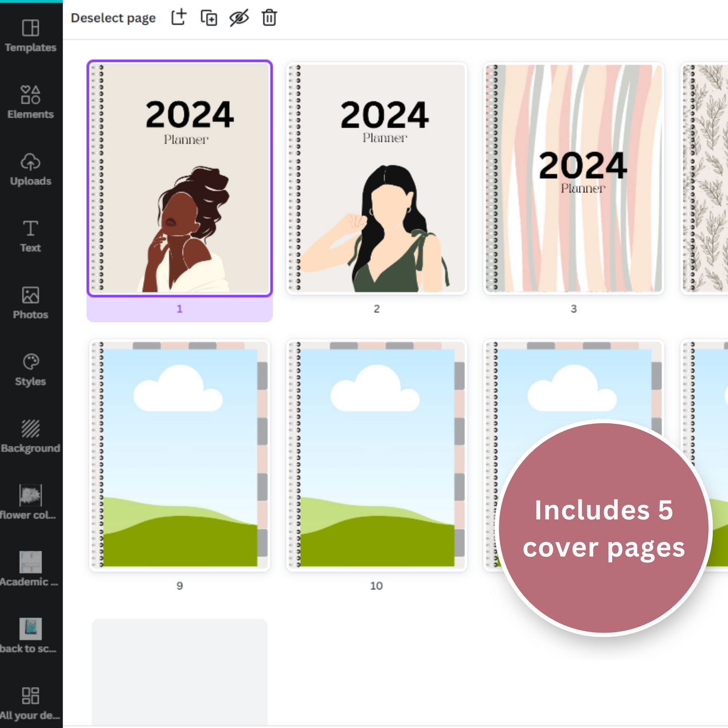Open the Styles panel
Viewport: 728px width, 728px height.
[x=31, y=369]
